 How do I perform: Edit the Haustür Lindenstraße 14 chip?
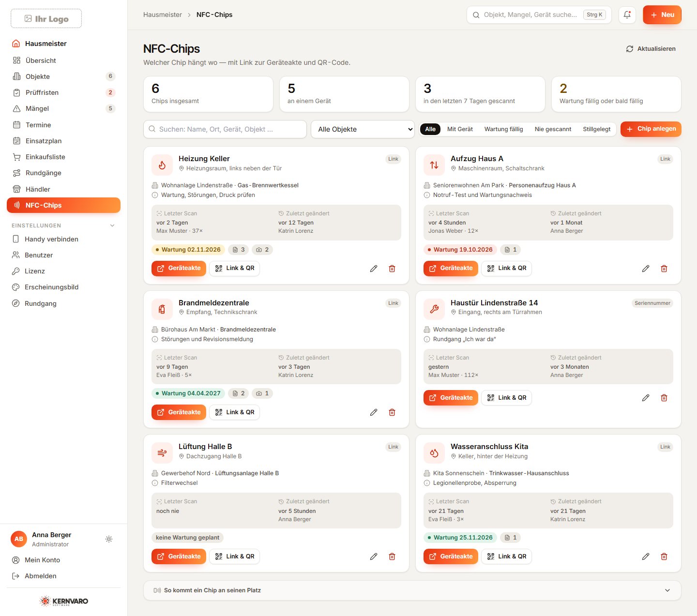[x=646, y=398]
